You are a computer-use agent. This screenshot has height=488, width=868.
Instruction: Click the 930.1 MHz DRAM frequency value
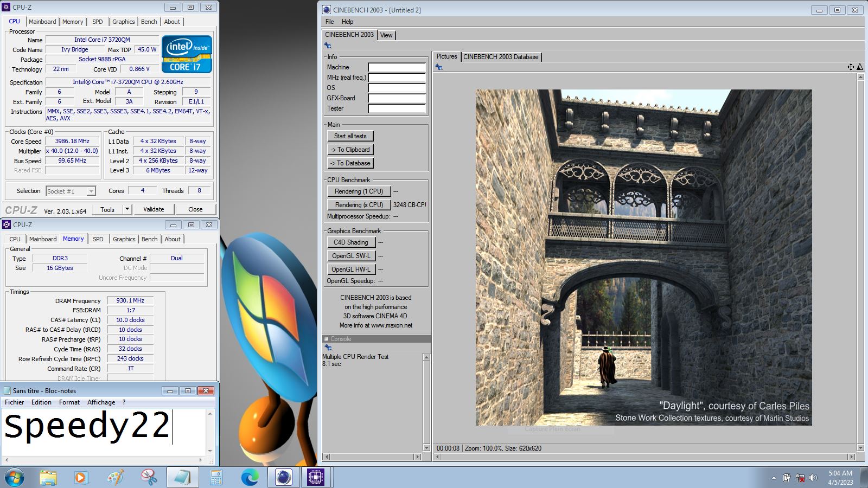pos(130,300)
